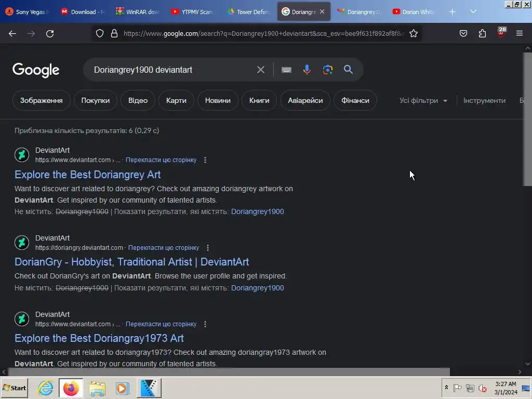The image size is (532, 399).
Task: Show hidden system tray icons
Action: coord(446,388)
